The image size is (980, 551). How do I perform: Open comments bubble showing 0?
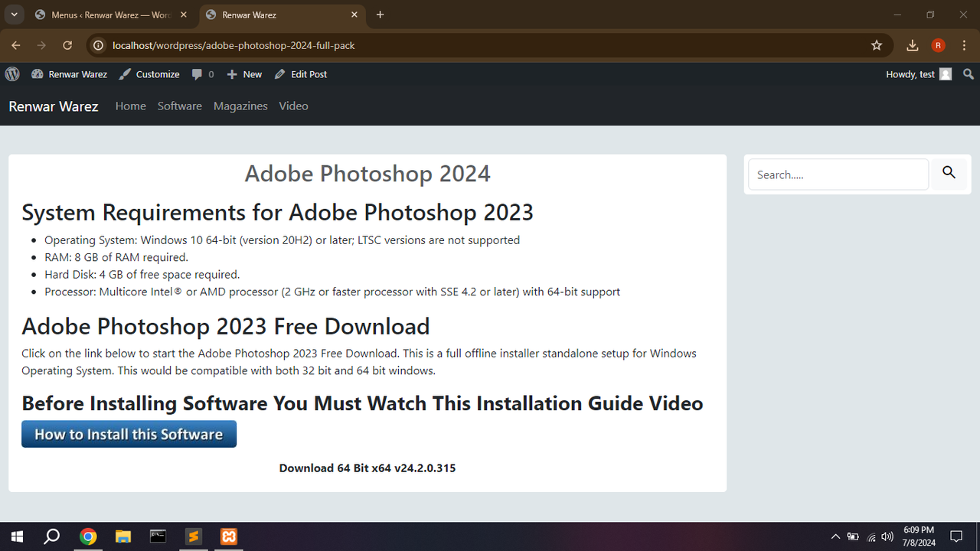point(203,74)
